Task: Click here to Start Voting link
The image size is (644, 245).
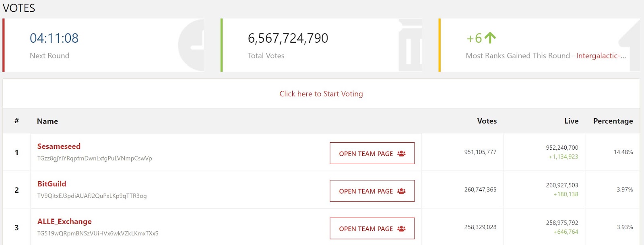Action: (321, 94)
